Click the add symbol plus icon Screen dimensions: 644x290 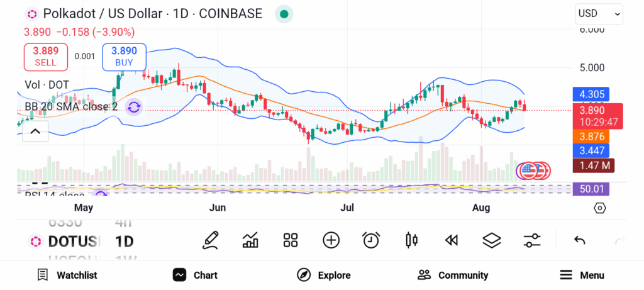pos(331,240)
